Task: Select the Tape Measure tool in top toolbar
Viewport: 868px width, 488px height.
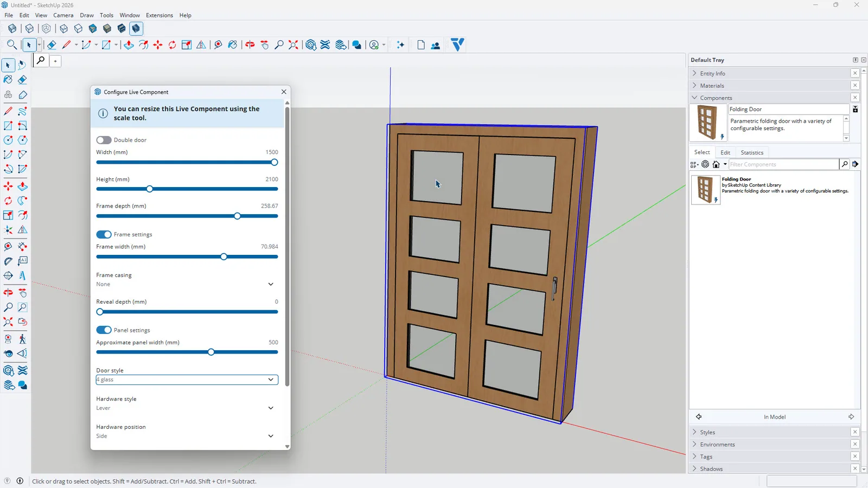Action: point(218,45)
